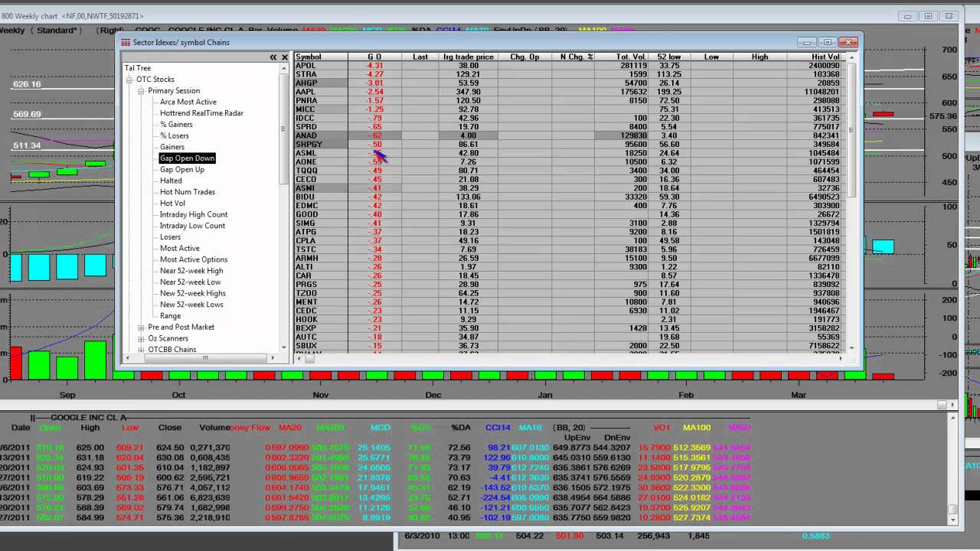Select the TQQQ symbol row

click(x=306, y=171)
